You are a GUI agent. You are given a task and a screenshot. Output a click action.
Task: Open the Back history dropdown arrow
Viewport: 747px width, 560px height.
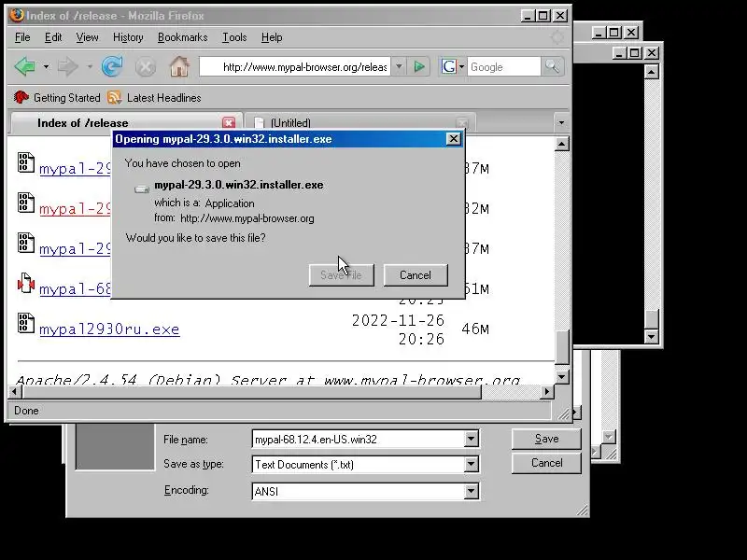(46, 66)
